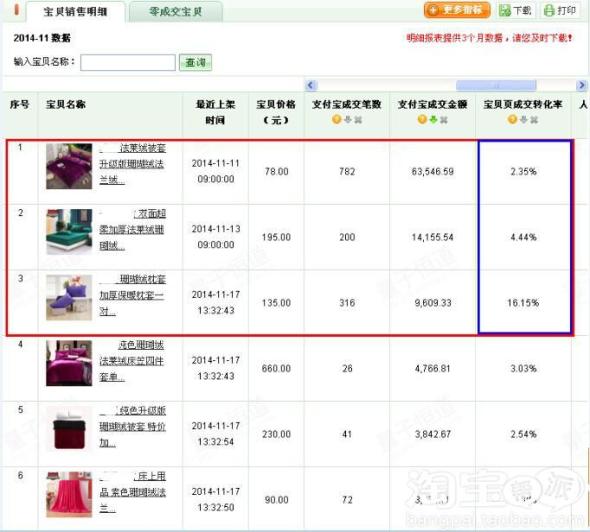Sort by 支付宝成交笔数 using the arrow icon
The height and width of the screenshot is (532, 590).
(x=348, y=119)
